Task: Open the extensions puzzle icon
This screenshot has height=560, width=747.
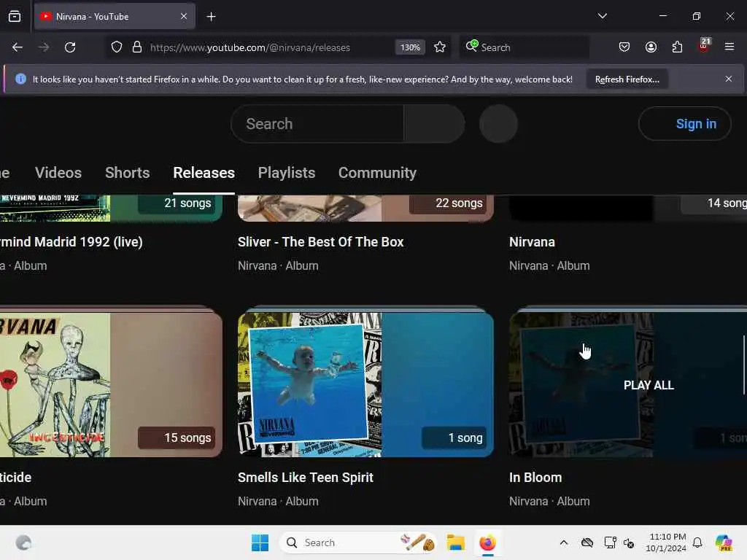Action: click(677, 47)
